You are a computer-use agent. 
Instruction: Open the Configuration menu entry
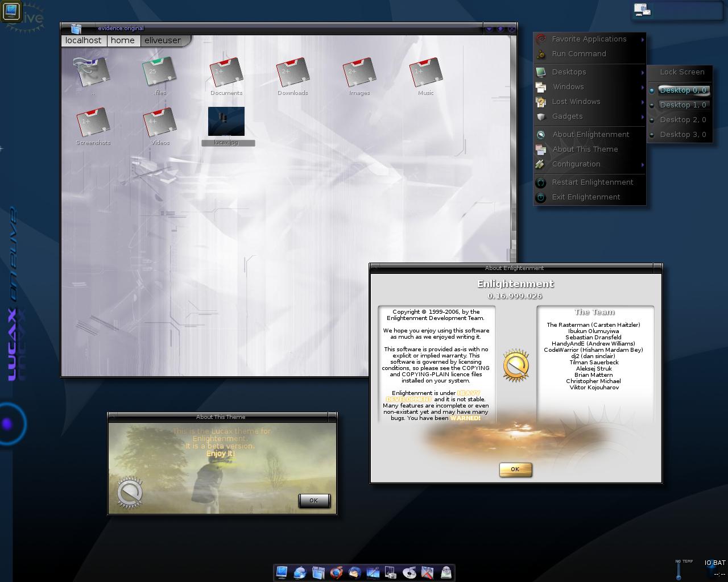click(x=590, y=164)
